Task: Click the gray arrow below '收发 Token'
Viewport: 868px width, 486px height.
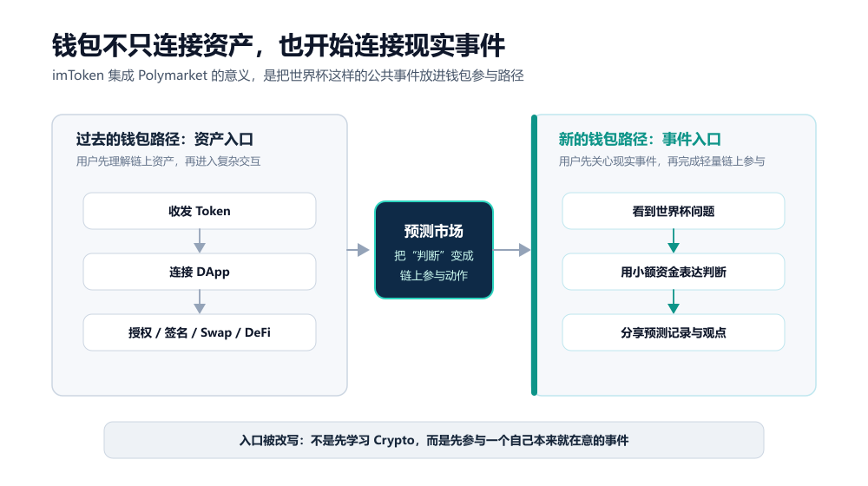Action: tap(200, 241)
